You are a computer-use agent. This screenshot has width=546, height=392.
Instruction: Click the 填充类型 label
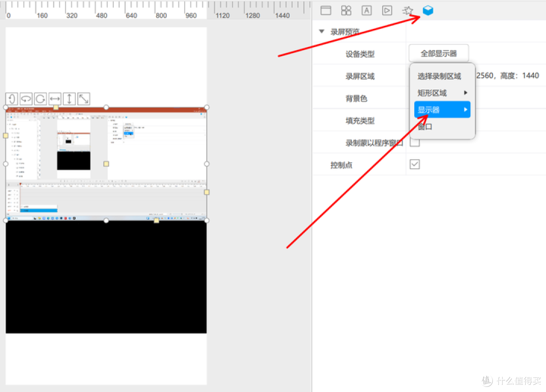[360, 121]
